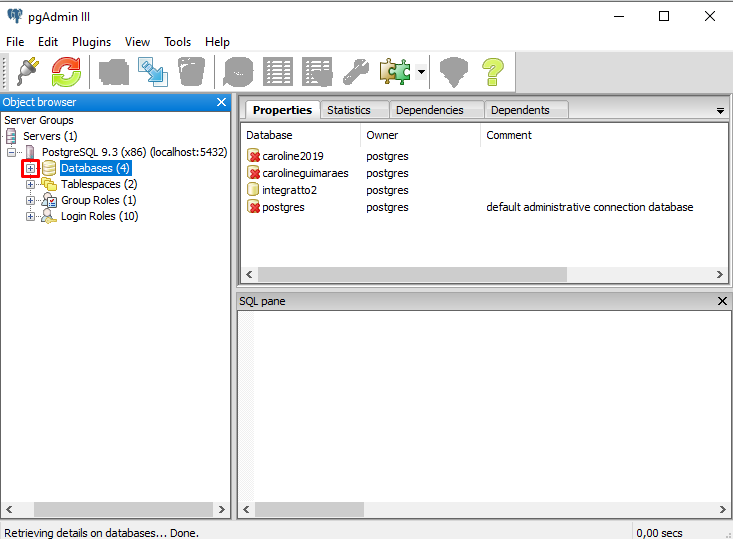Select Tablespaces (2) tree item
733x539 pixels.
coord(99,184)
